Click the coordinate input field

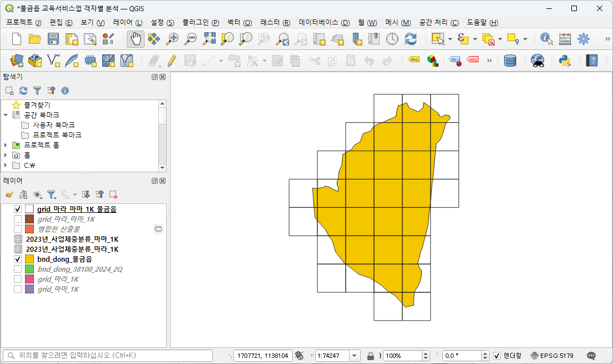click(263, 356)
